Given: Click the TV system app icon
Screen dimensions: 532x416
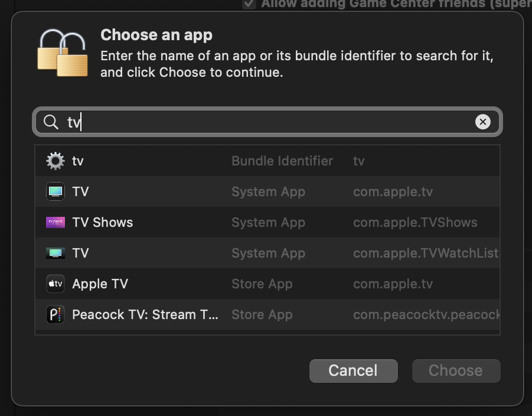Looking at the screenshot, I should (55, 191).
